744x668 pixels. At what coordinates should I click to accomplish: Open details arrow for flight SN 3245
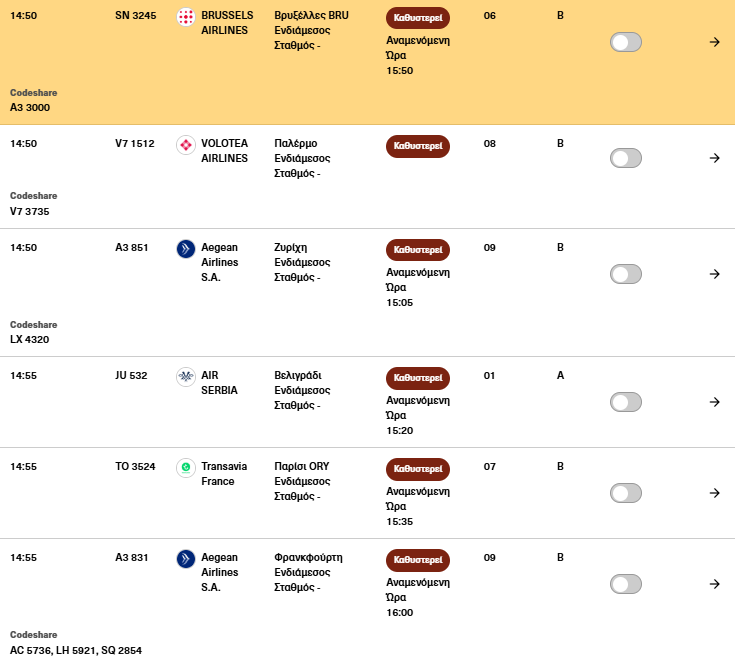point(715,42)
